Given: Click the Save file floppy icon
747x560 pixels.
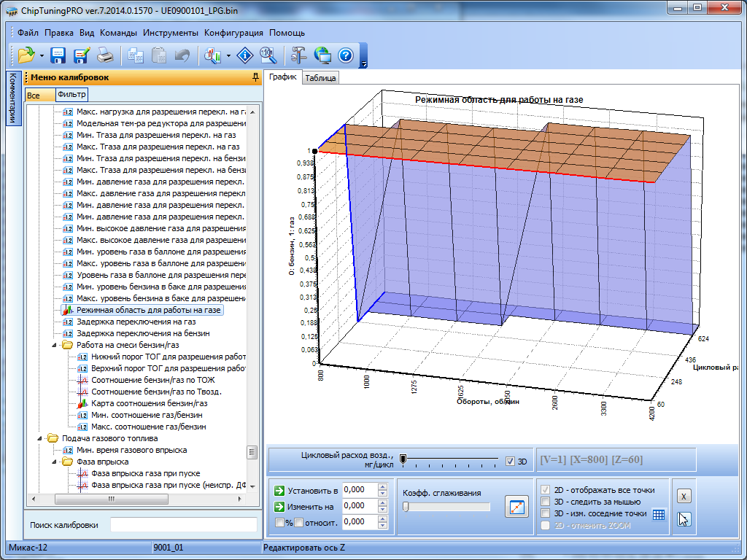Looking at the screenshot, I should [x=58, y=55].
